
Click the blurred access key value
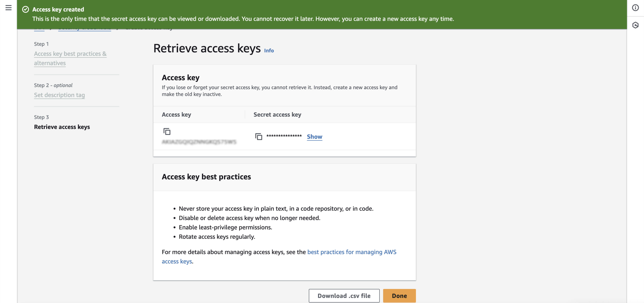tap(199, 142)
